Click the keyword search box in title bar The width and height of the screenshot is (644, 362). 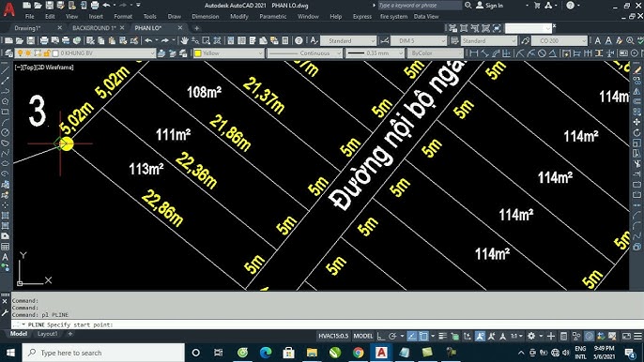click(x=420, y=6)
